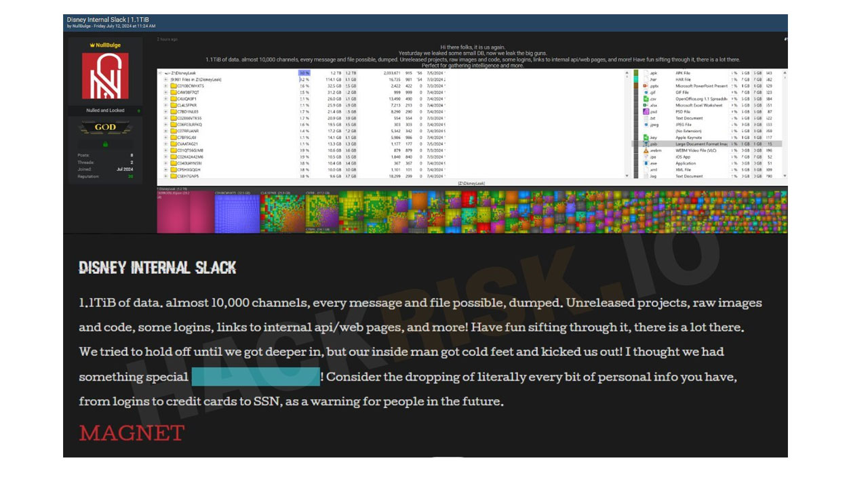Screen dimensions: 868x488
Task: Expand the CL4LSFPKR folder (25.9 GB)
Action: (x=165, y=105)
